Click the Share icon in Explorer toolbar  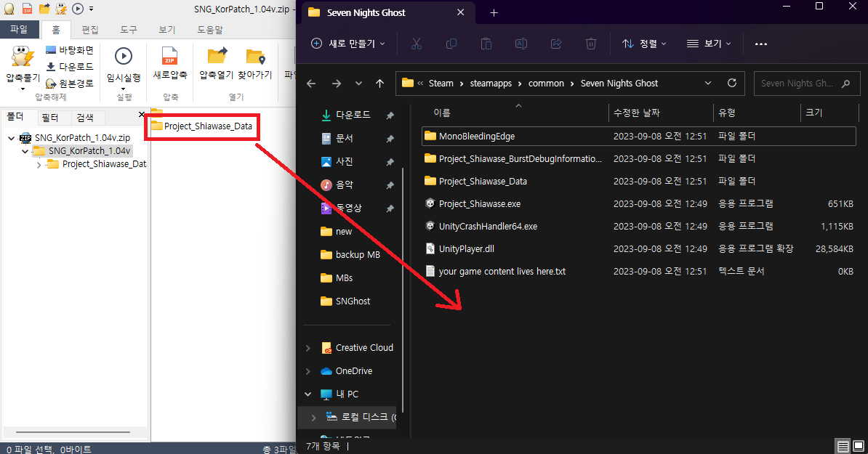click(556, 44)
